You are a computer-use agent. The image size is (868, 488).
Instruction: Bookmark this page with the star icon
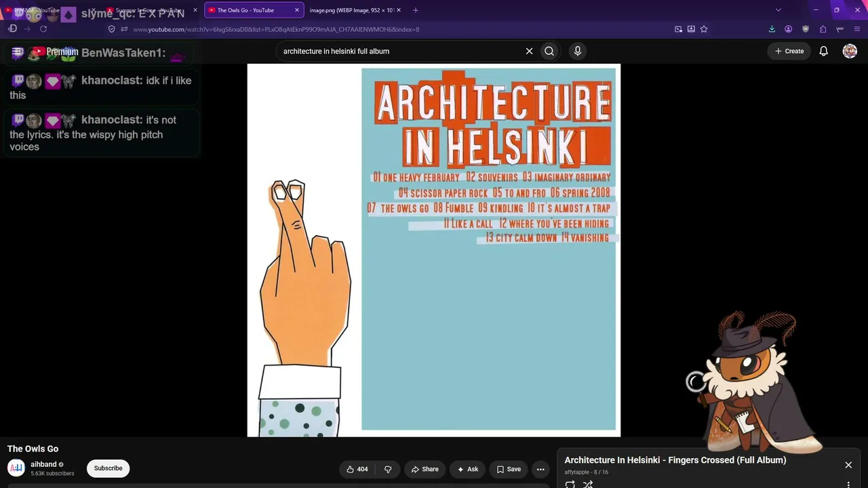click(704, 29)
